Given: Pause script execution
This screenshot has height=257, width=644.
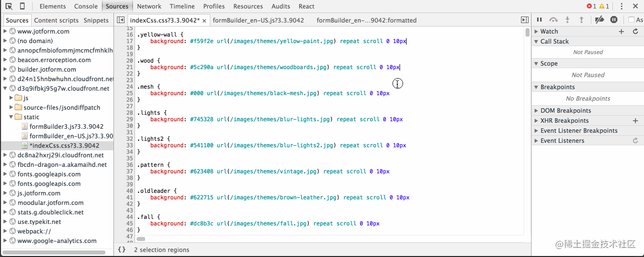Looking at the screenshot, I should coord(540,20).
